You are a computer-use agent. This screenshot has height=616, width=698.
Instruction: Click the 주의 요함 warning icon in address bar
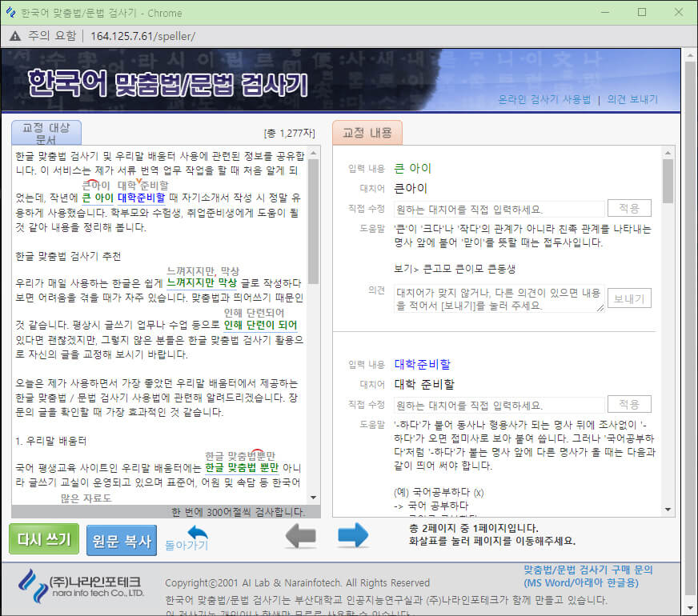click(14, 35)
